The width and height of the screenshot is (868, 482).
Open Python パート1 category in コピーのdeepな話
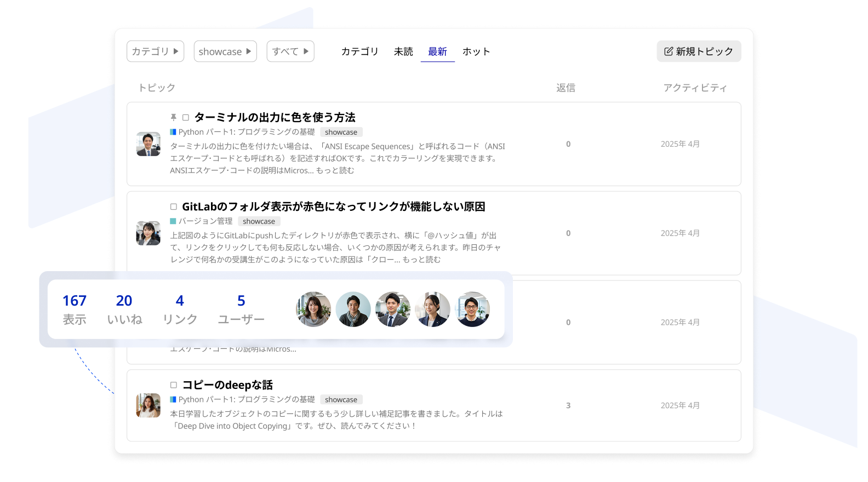pyautogui.click(x=247, y=400)
